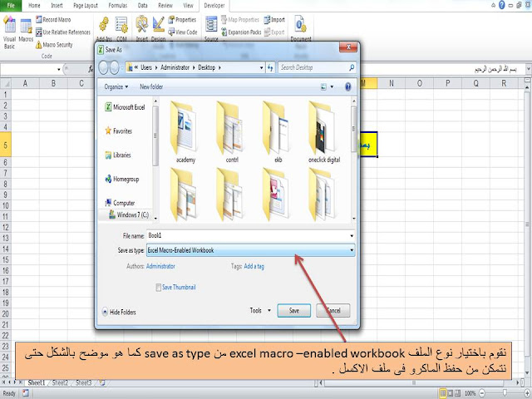532x399 pixels.
Task: Zoom out with the minus button
Action: 482,393
